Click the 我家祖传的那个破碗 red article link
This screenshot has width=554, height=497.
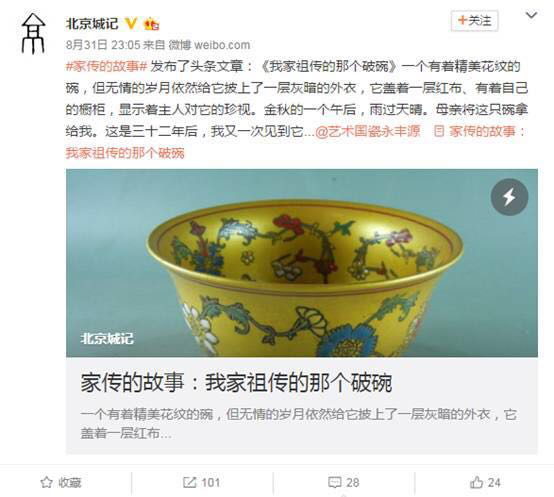125,153
